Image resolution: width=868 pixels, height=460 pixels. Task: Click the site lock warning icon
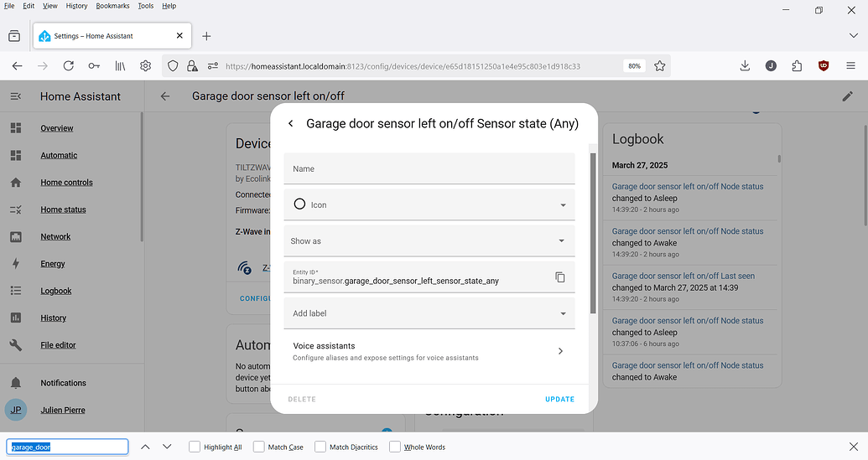(x=192, y=66)
